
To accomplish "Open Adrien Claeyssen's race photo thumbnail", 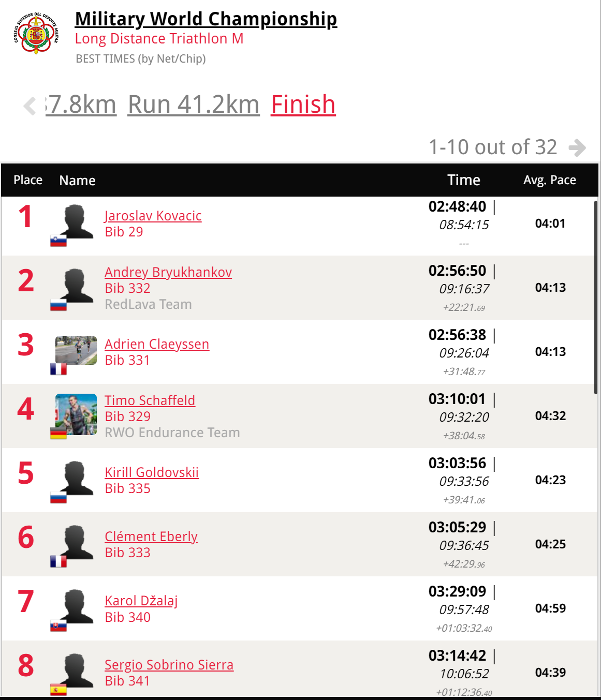I will point(76,350).
